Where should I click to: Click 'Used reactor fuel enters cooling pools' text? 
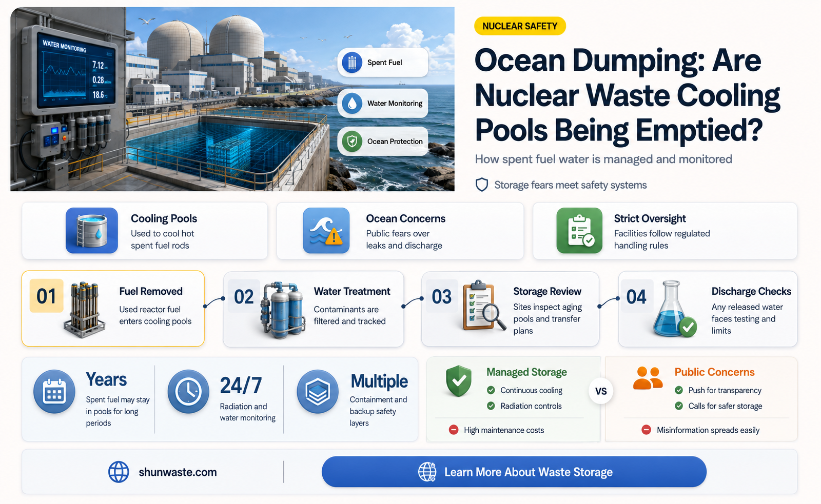click(155, 315)
